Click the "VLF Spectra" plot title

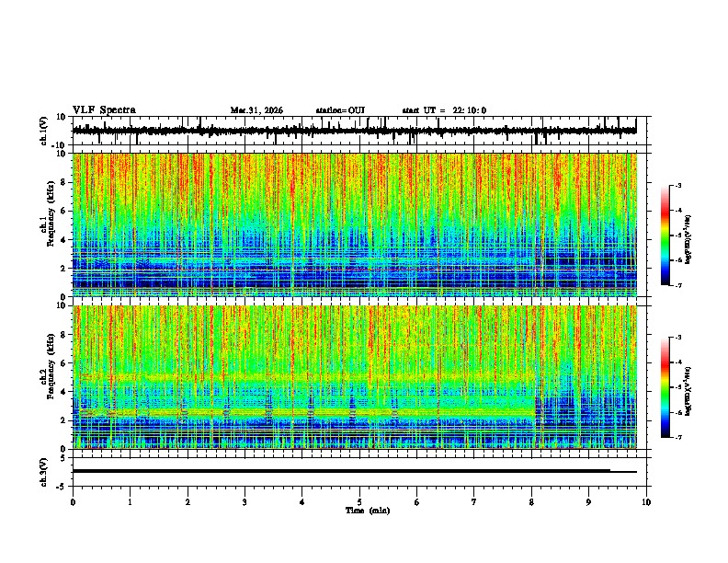coord(104,110)
